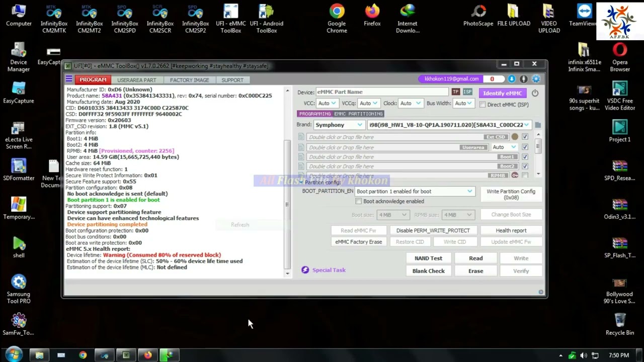
Task: Collapse the Partition config section
Action: click(x=301, y=182)
